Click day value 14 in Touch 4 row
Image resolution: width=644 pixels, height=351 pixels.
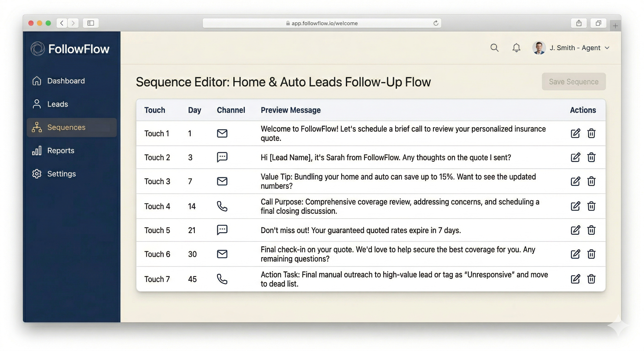192,206
